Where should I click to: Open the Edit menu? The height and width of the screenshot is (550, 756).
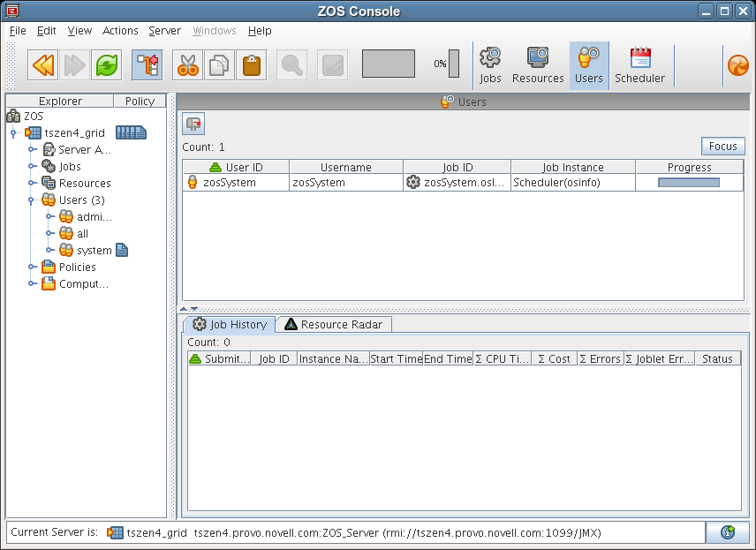point(46,30)
